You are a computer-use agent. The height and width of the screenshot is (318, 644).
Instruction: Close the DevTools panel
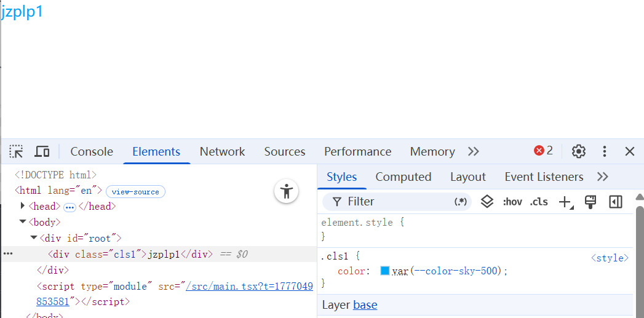tap(630, 151)
